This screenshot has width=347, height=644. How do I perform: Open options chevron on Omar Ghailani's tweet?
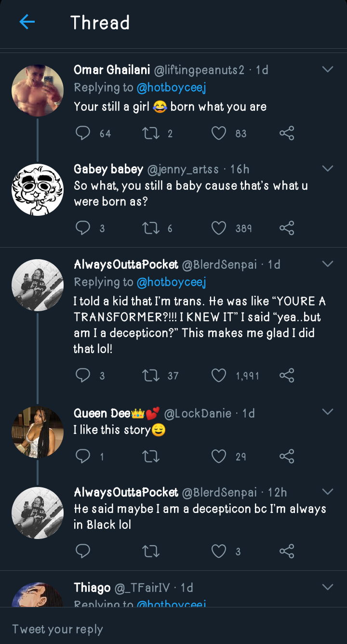coord(328,70)
